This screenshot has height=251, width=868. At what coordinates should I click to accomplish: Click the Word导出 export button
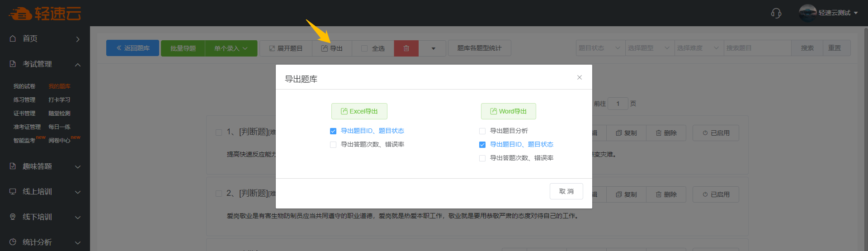click(x=508, y=111)
